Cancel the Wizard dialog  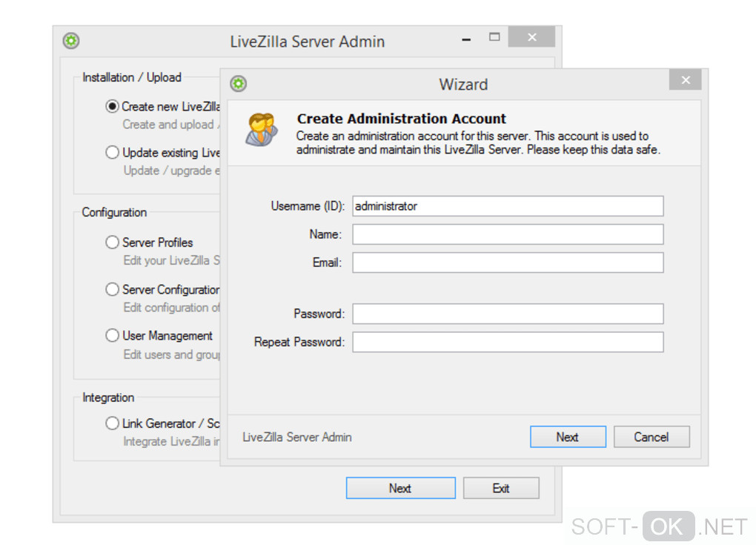point(651,437)
